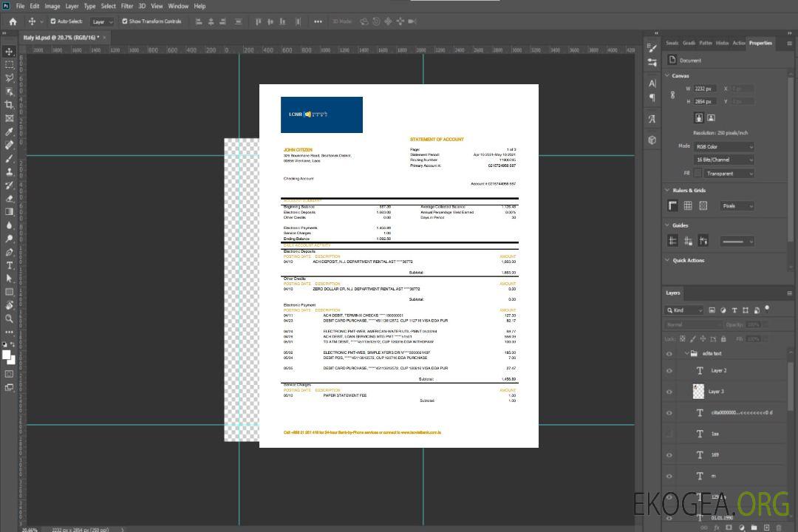798x532 pixels.
Task: Open the RGB Color mode dropdown
Action: [x=724, y=147]
